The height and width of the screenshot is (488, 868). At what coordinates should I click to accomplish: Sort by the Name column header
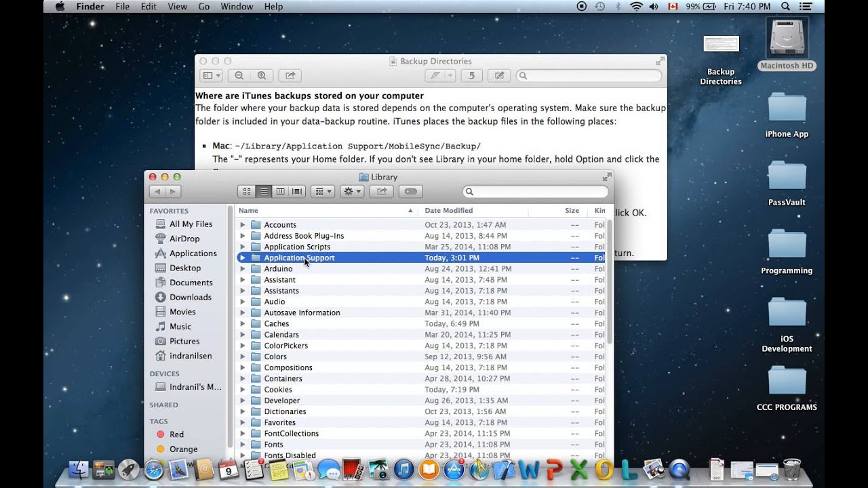tap(326, 211)
